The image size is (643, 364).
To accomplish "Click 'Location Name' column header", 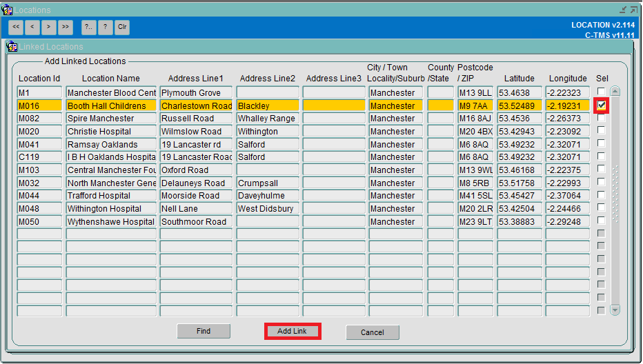I will (x=110, y=79).
